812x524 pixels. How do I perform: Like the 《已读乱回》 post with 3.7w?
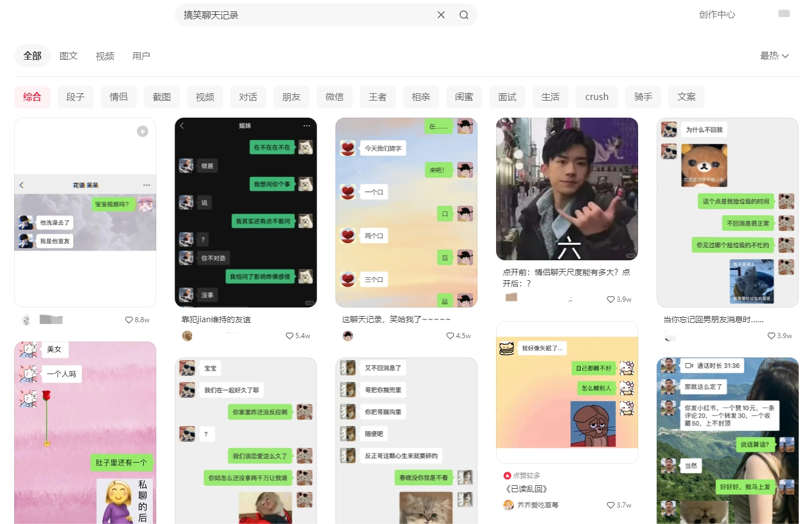[610, 505]
